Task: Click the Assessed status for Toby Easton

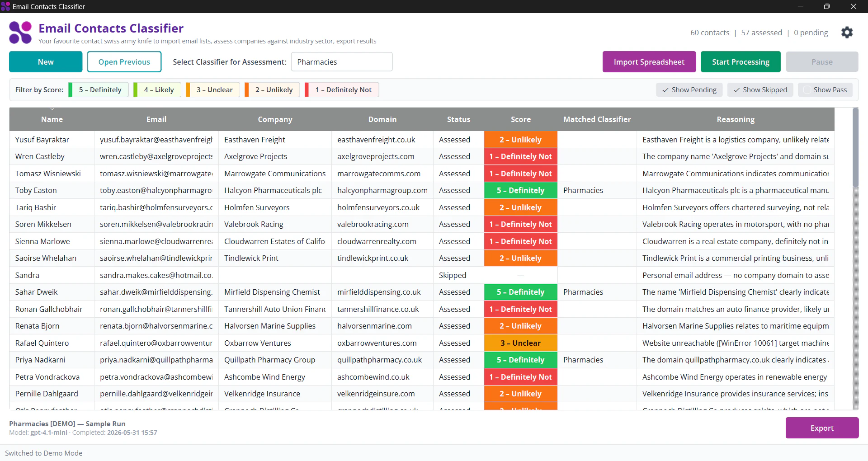Action: pyautogui.click(x=458, y=190)
